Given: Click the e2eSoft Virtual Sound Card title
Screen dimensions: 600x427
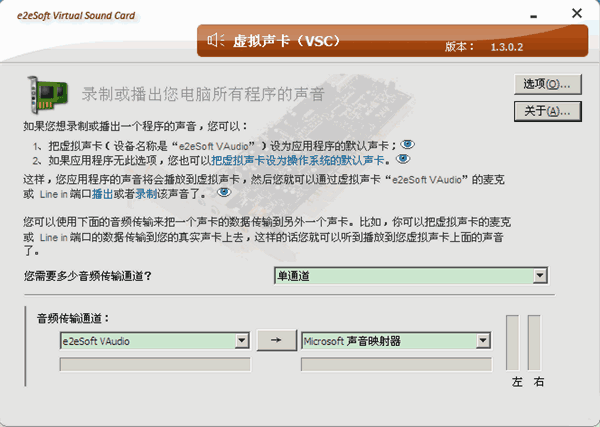Looking at the screenshot, I should point(76,16).
